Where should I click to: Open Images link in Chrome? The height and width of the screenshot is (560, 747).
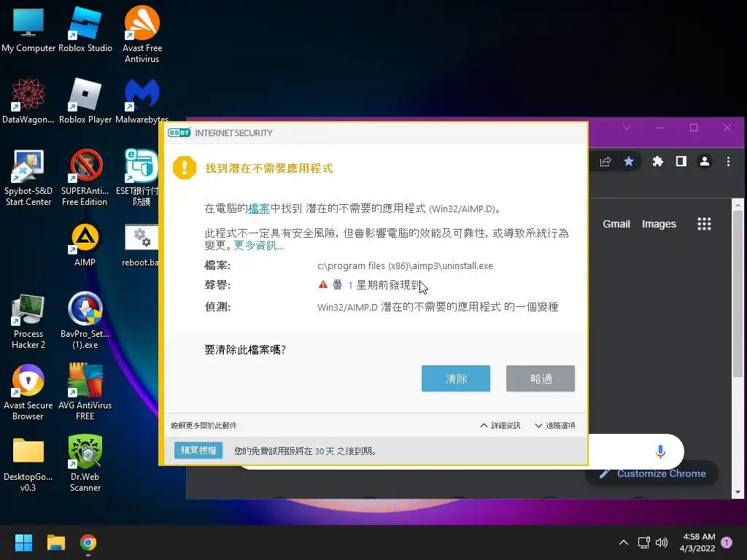tap(659, 224)
